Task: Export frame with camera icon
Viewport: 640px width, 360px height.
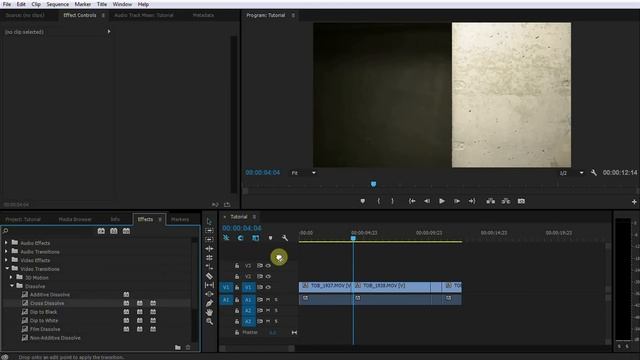Action: coord(521,201)
